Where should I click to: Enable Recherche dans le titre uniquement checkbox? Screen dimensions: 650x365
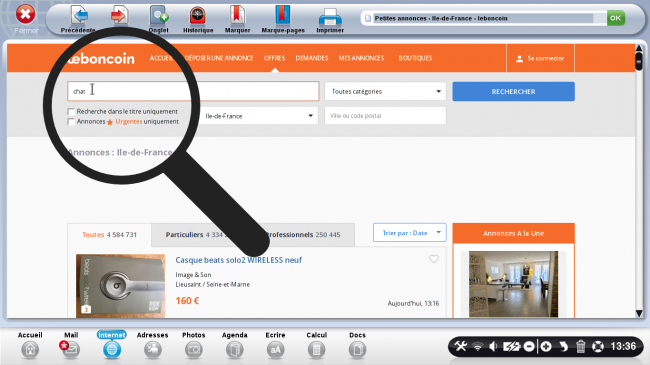click(x=71, y=112)
